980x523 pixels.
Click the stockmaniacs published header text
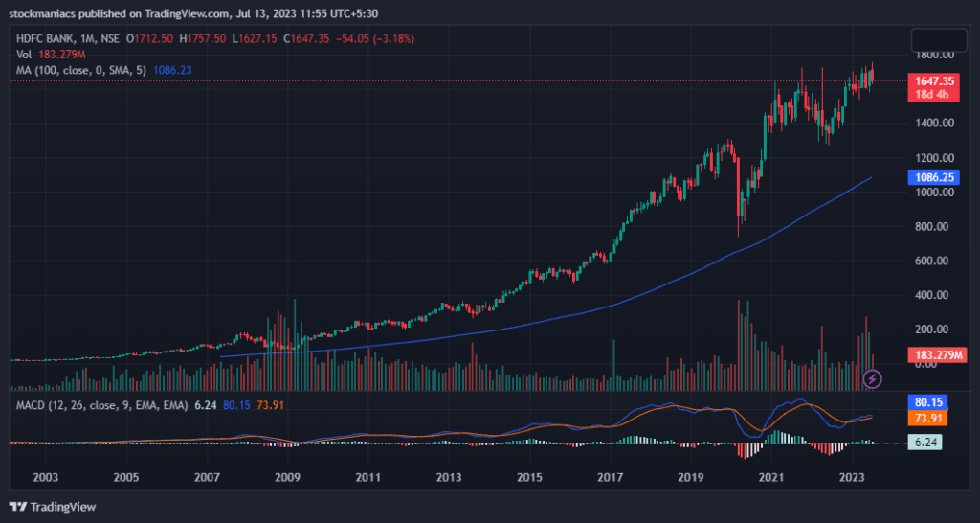click(193, 13)
